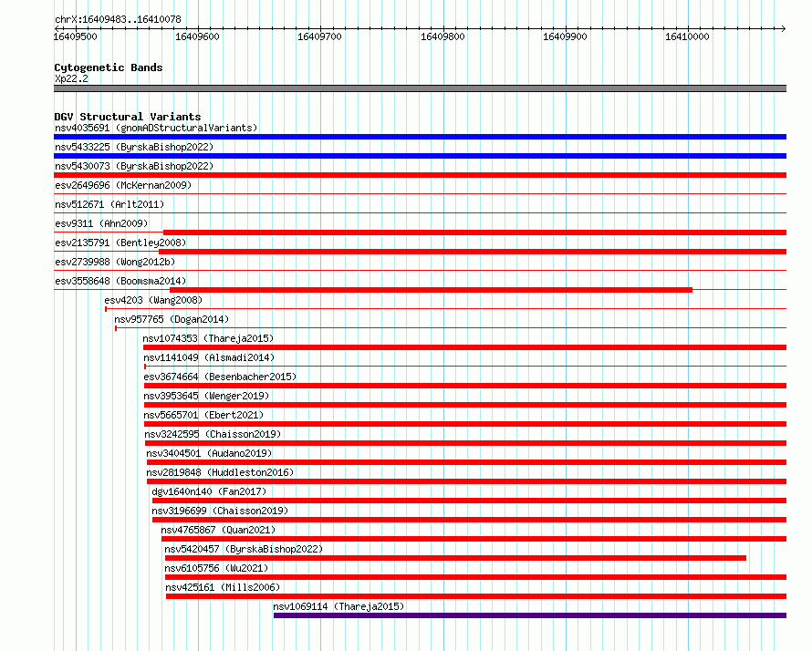
Task: Click the red bar under nsv5430073
Action: click(x=420, y=175)
